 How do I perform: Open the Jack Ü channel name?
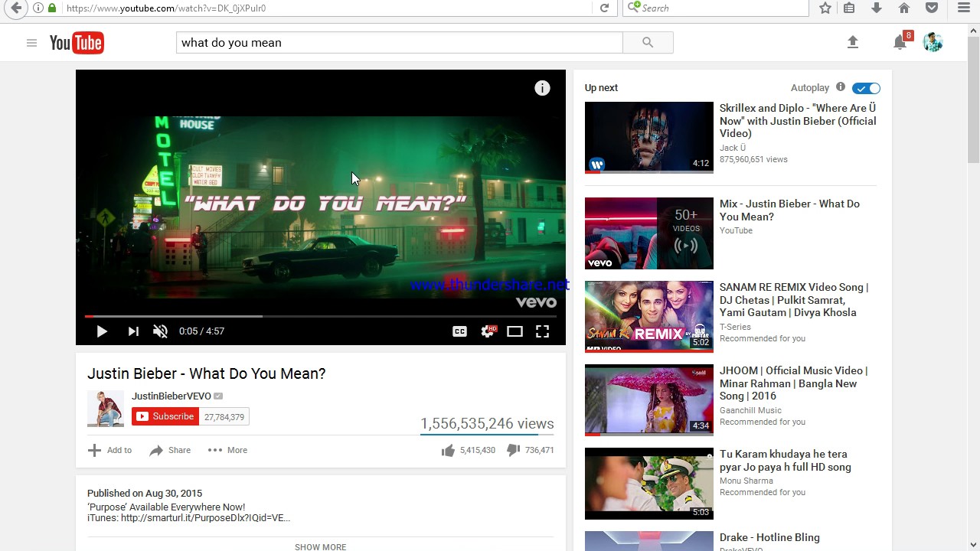pos(733,148)
